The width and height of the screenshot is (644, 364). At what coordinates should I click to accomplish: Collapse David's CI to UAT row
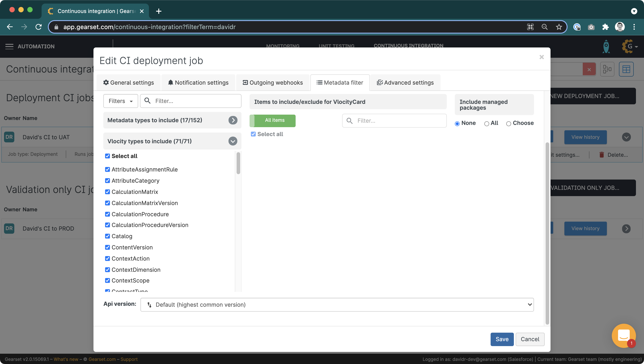pos(626,137)
